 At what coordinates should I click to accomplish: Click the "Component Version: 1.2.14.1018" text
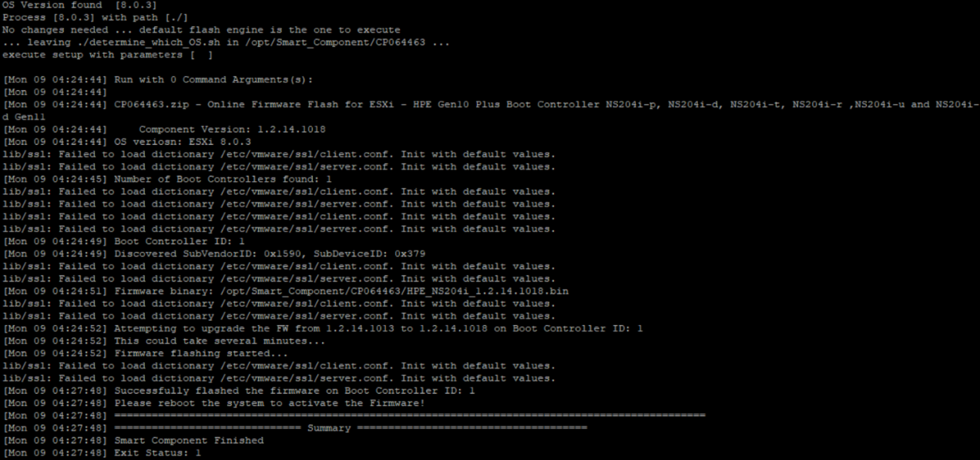click(x=232, y=129)
